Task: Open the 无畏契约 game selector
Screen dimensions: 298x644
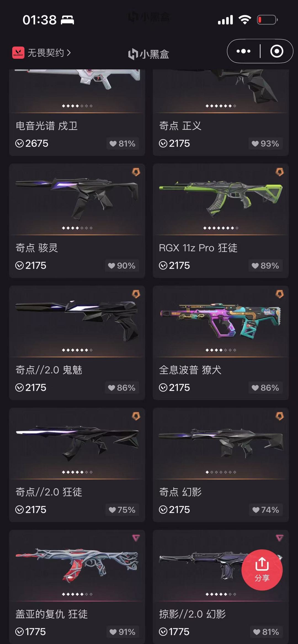Action: click(42, 53)
